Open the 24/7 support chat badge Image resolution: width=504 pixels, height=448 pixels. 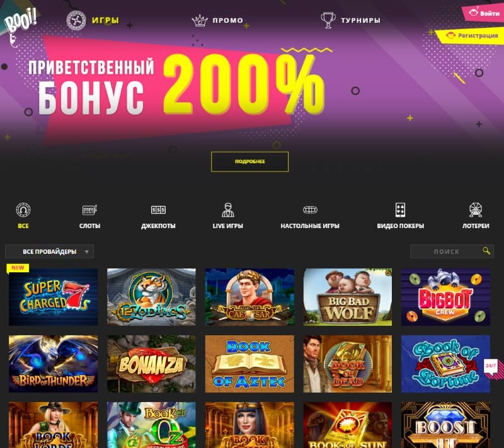coord(491,367)
